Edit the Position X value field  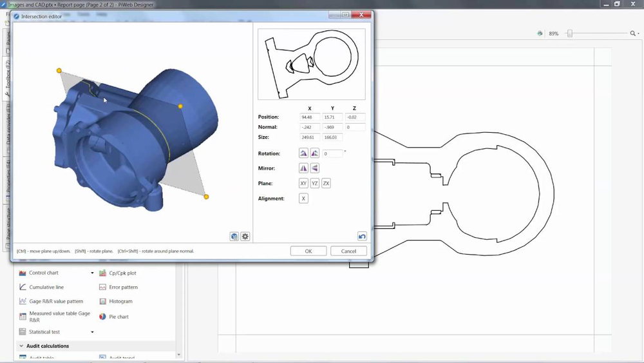click(310, 117)
